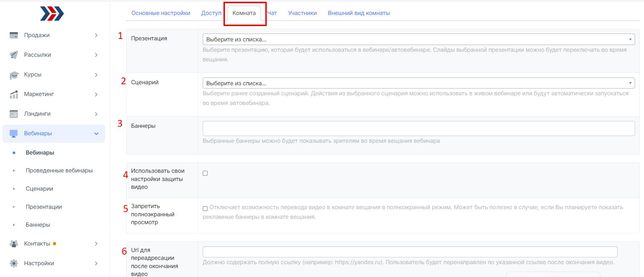Open the Сценарий dropdown list
Viewport: 644px width, 277px height.
click(x=418, y=83)
